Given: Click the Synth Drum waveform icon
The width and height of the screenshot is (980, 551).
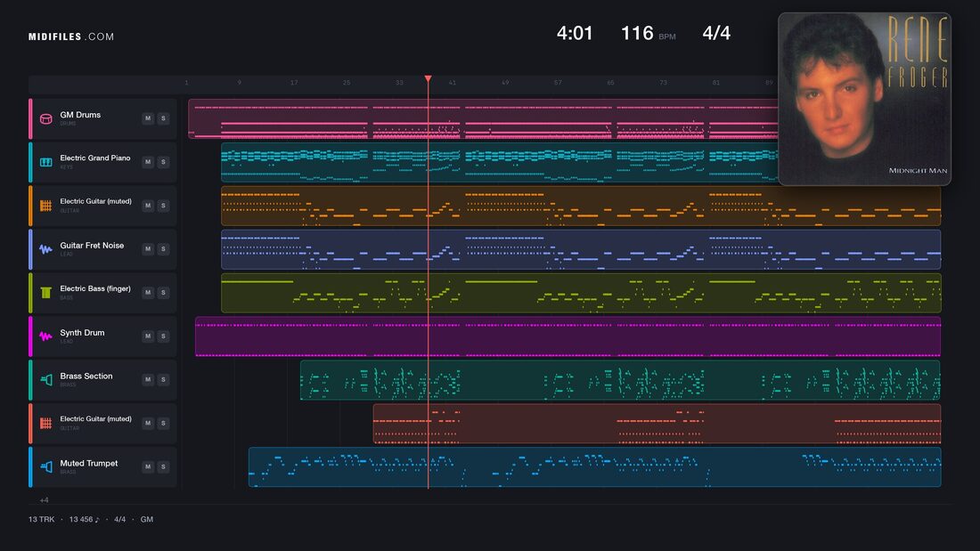Looking at the screenshot, I should coord(45,336).
